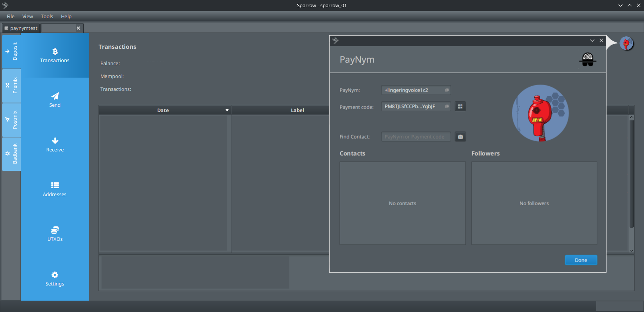Click the Mempool label
The image size is (644, 312).
coord(112,76)
